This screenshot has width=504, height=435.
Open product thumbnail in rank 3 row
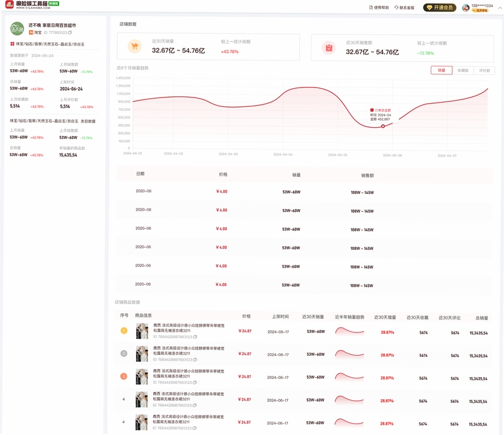[x=141, y=376]
